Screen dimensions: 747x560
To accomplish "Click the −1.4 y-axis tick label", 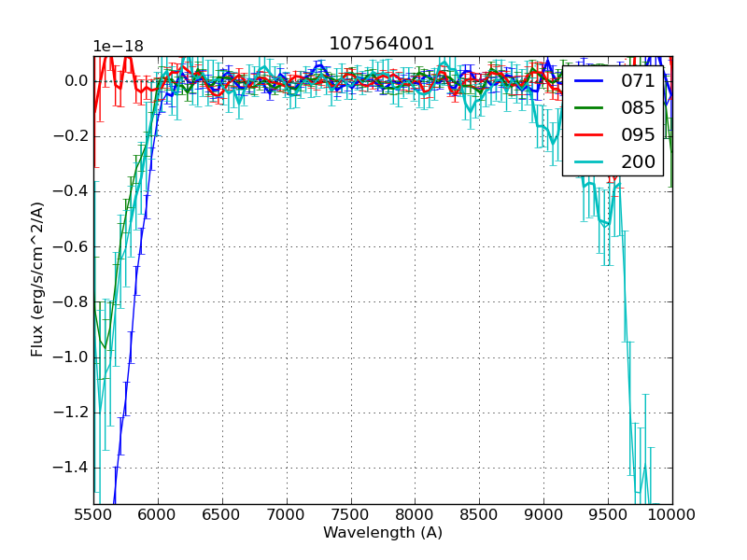I will pos(70,468).
